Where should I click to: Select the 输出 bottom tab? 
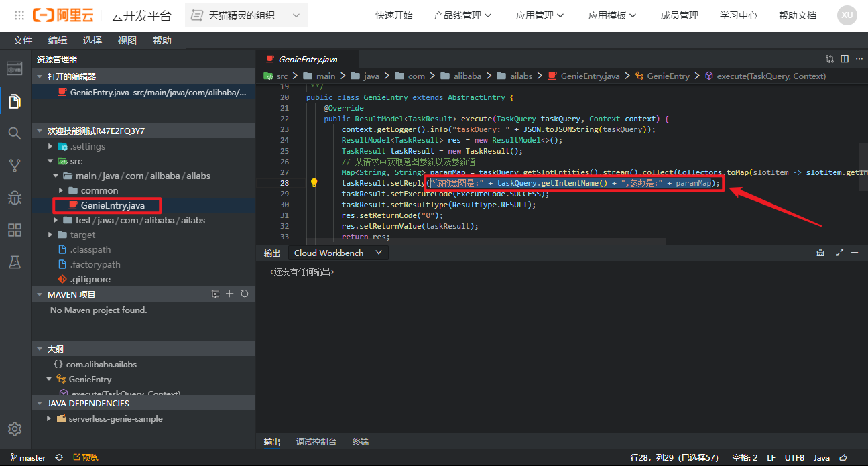pos(272,441)
